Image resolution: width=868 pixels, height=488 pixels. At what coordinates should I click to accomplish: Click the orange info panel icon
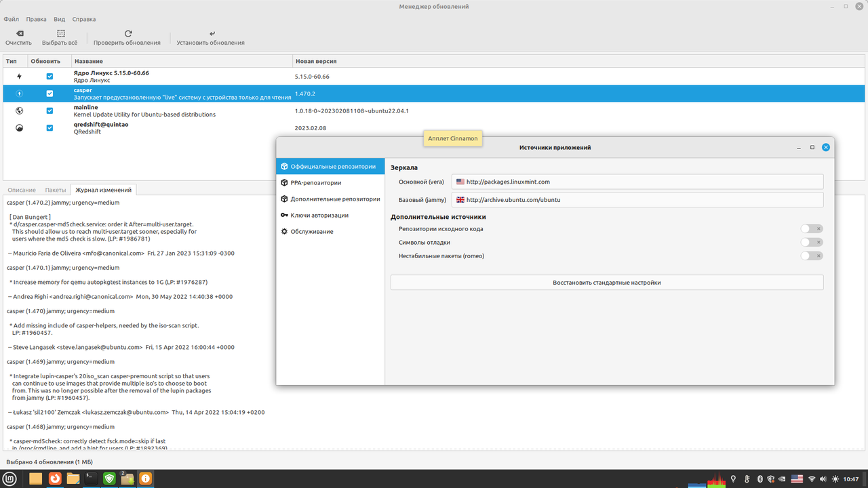146,479
